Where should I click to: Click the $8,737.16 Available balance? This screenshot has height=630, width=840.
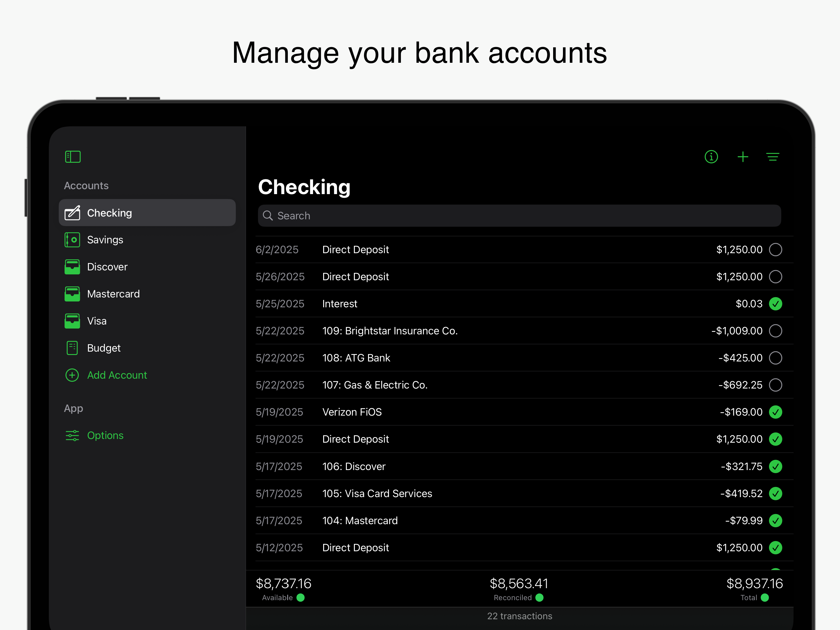[283, 584]
